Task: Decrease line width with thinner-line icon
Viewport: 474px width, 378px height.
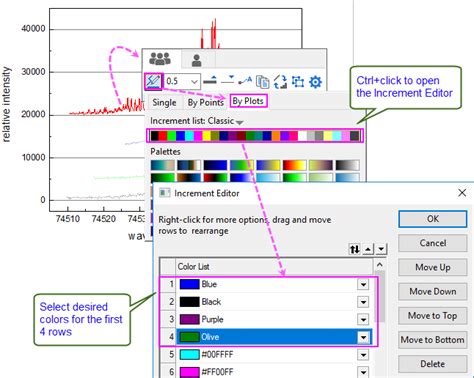Action: [x=228, y=80]
